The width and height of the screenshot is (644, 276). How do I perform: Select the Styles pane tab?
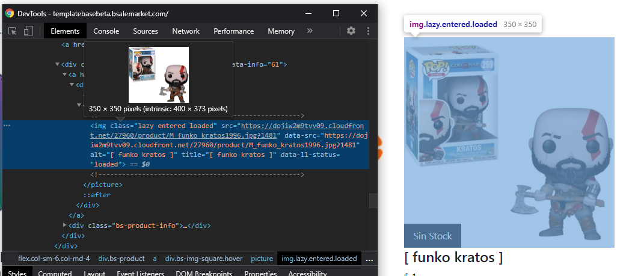point(17,273)
